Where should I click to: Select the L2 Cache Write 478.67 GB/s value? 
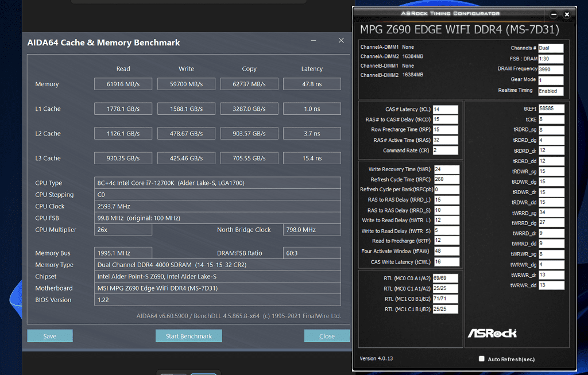pyautogui.click(x=187, y=133)
